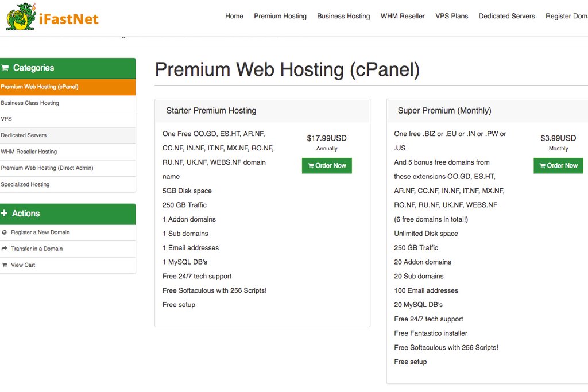The width and height of the screenshot is (588, 392).
Task: Click the globe icon for Register a New Domain
Action: click(x=5, y=232)
